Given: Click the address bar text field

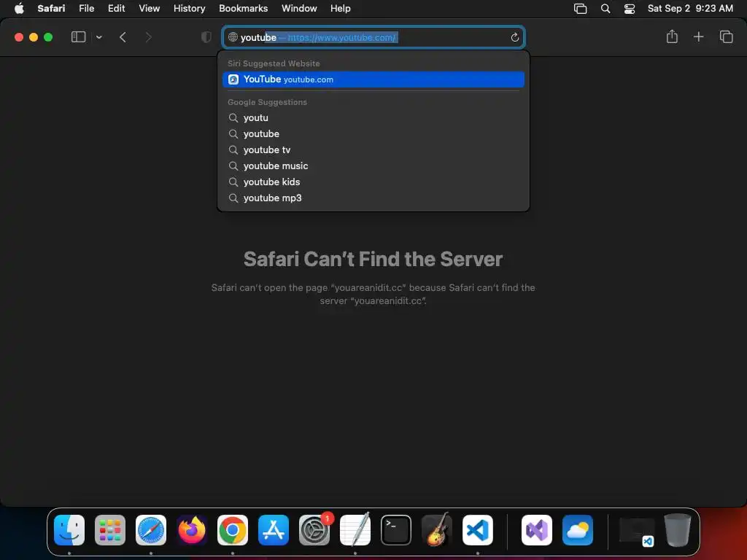Looking at the screenshot, I should [x=373, y=37].
